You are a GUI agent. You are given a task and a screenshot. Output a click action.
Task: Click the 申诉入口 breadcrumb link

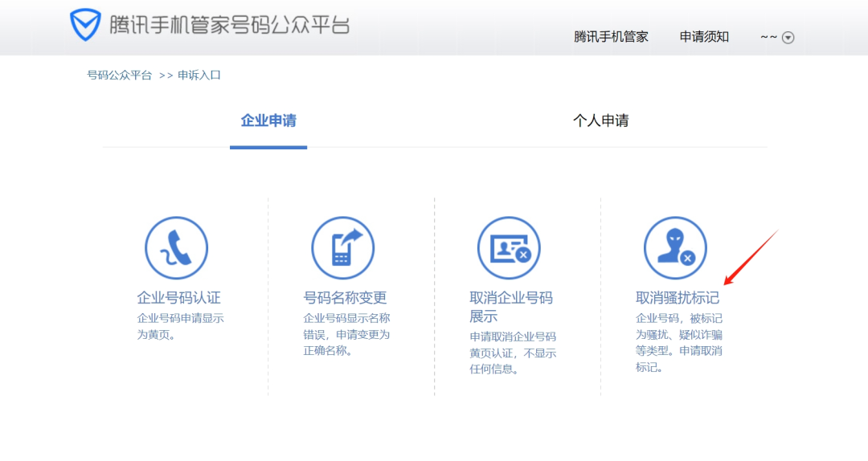pyautogui.click(x=199, y=75)
